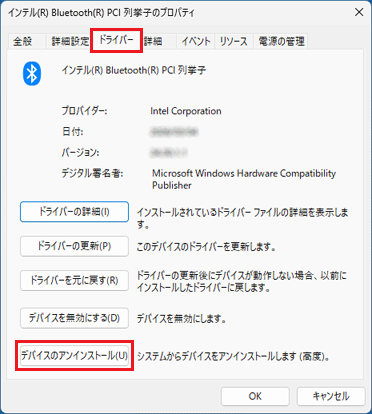Click the Bluetooth device icon
The width and height of the screenshot is (372, 414).
pos(32,74)
